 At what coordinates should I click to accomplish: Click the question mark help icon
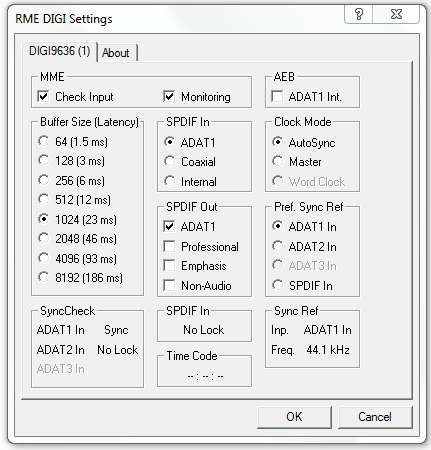(359, 14)
